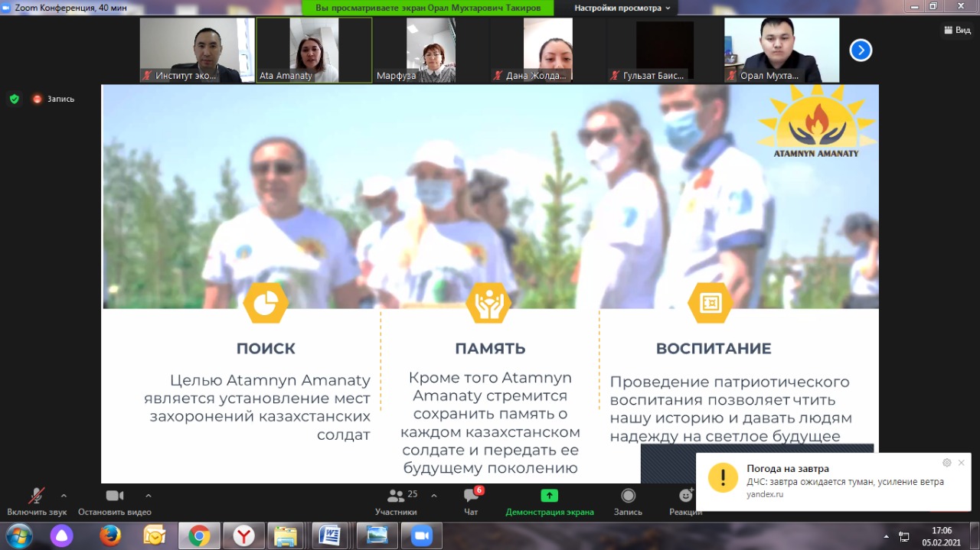The width and height of the screenshot is (980, 550).
Task: Open the Participants panel
Action: click(x=396, y=502)
